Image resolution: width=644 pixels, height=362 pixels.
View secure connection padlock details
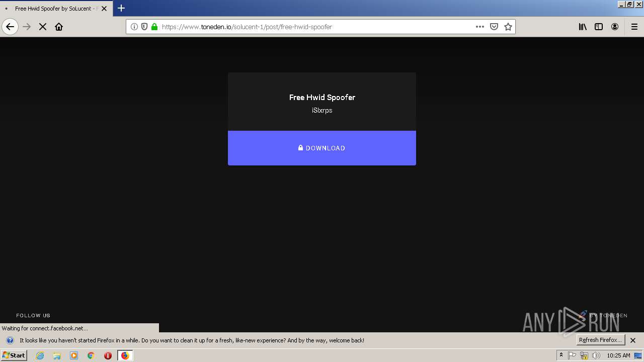[154, 27]
